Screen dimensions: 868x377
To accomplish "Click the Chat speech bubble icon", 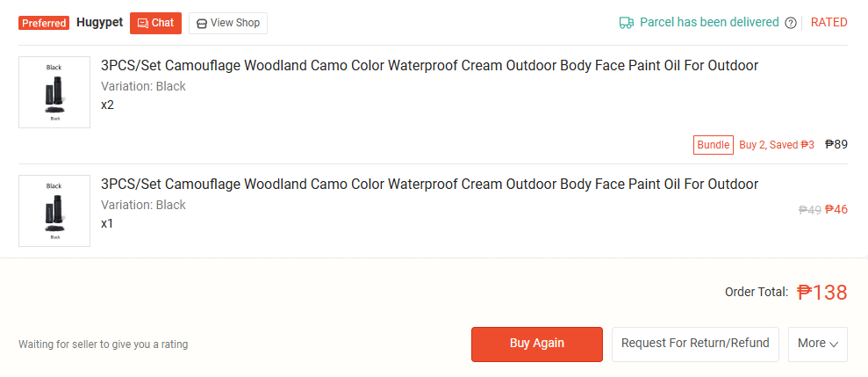I will 143,24.
